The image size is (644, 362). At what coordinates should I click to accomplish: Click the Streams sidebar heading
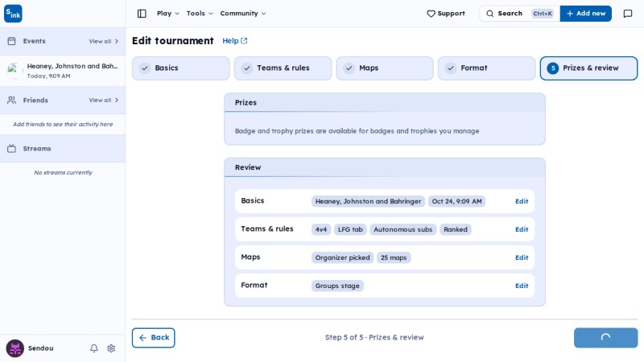[x=37, y=149]
